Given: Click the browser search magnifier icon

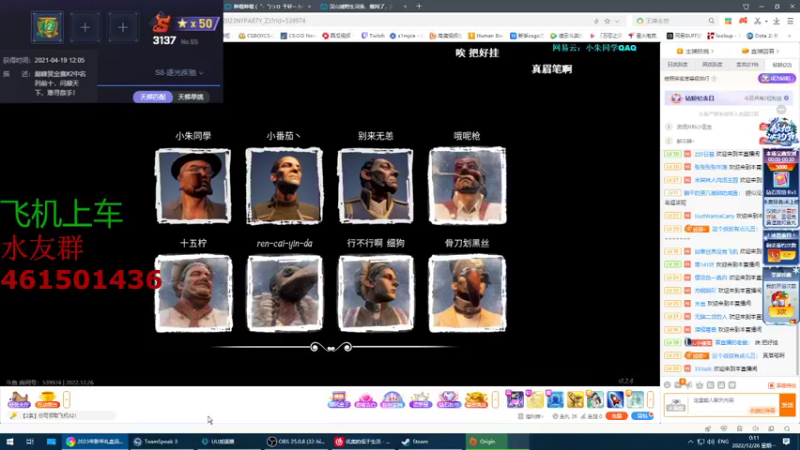Looking at the screenshot, I should click(711, 21).
